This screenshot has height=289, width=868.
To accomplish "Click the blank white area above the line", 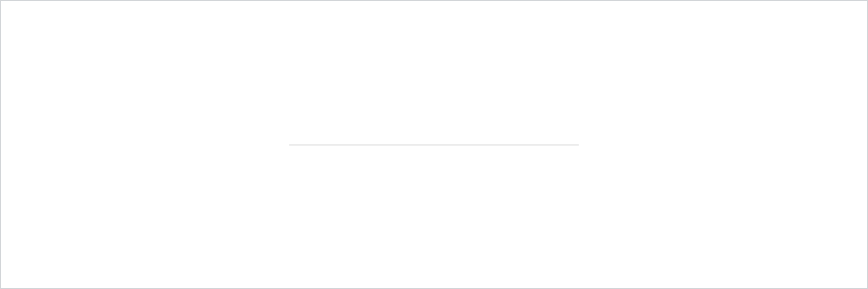I will point(434,72).
